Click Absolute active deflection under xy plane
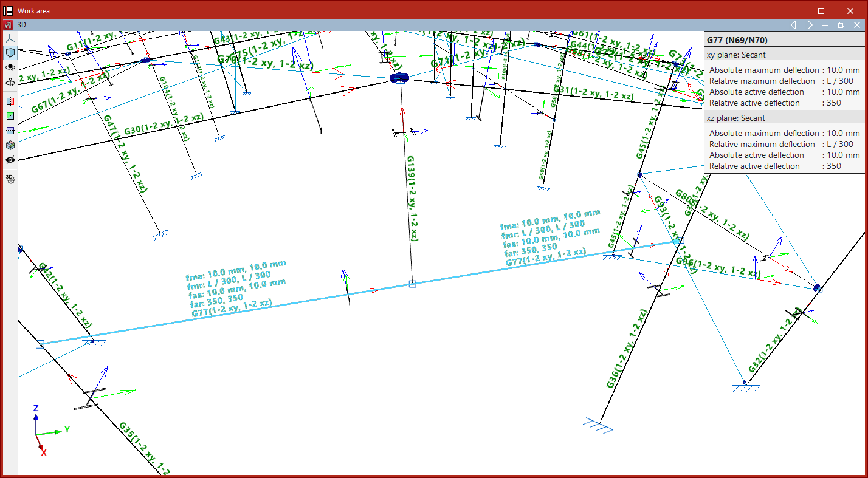Image resolution: width=868 pixels, height=478 pixels. point(784,92)
